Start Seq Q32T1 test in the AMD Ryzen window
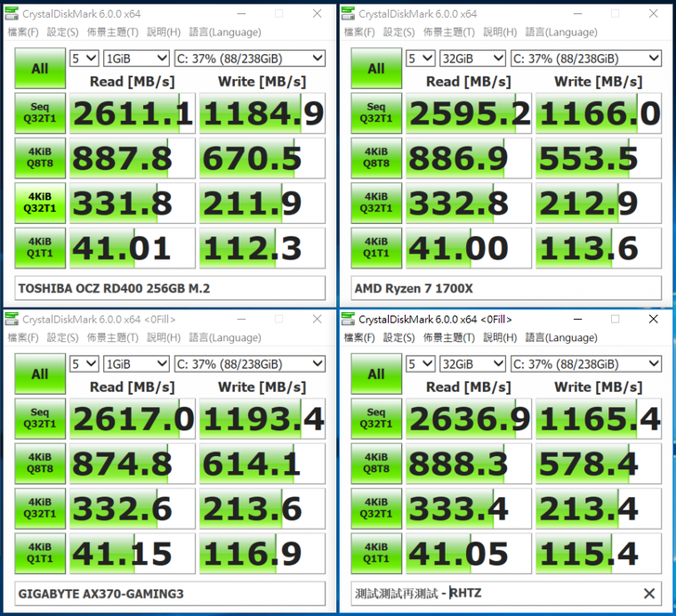The width and height of the screenshot is (676, 616). pyautogui.click(x=376, y=113)
